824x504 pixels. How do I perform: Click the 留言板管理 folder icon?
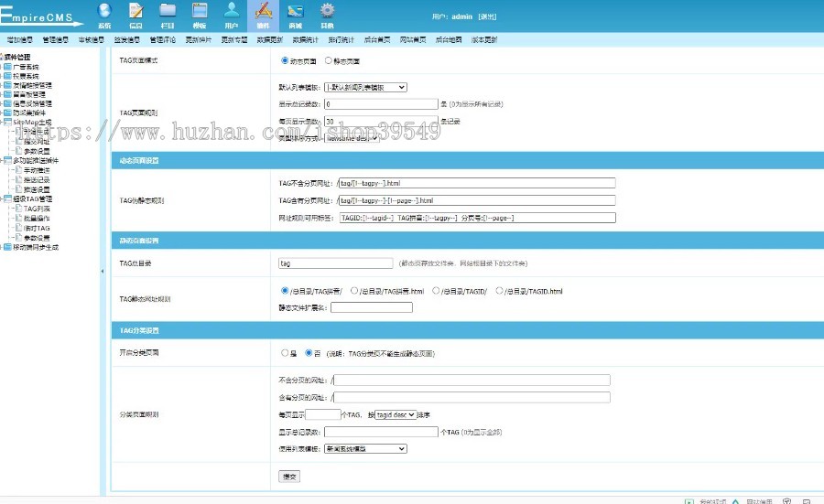pos(7,94)
